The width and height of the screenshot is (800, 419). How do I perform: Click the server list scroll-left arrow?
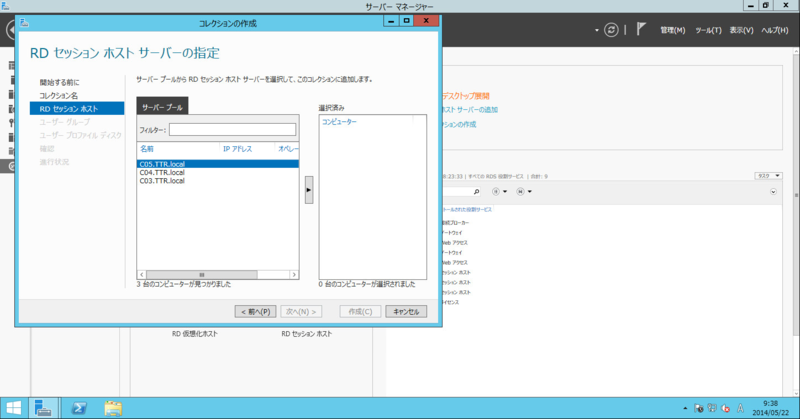coord(142,275)
